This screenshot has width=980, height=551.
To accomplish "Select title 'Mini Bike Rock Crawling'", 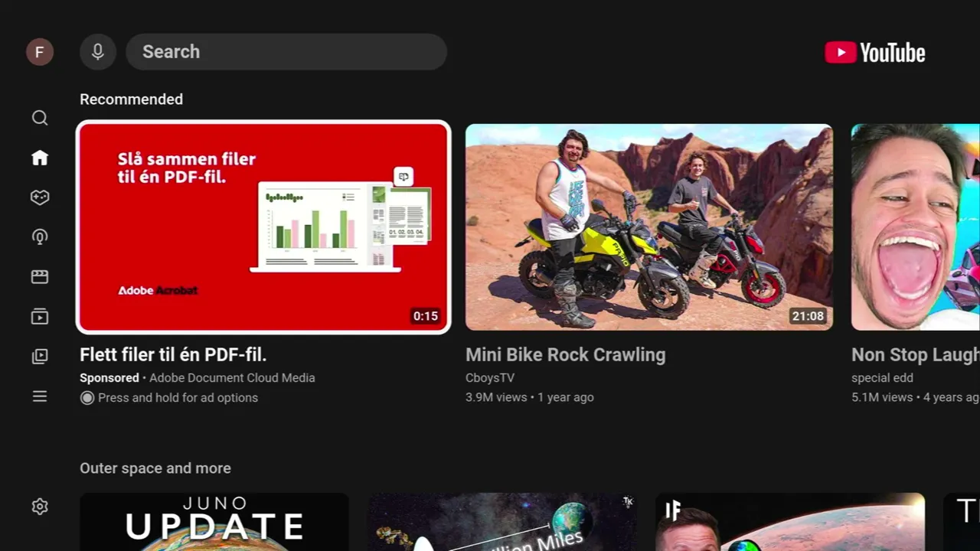I will pos(566,355).
